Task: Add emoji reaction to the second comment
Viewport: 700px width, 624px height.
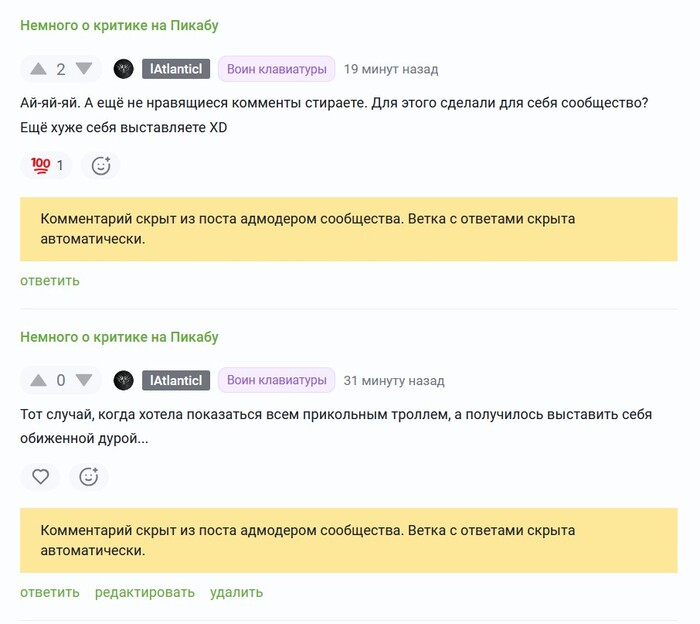Action: [x=88, y=477]
